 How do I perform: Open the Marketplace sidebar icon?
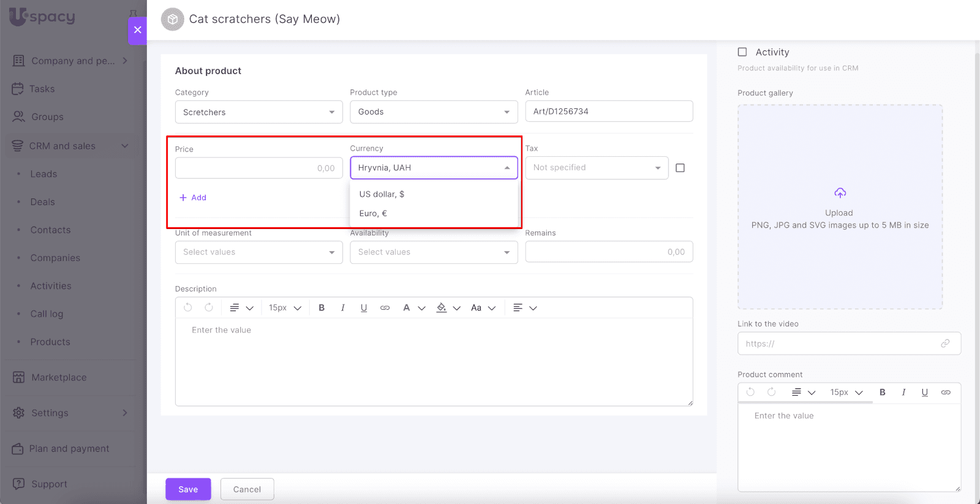pos(19,377)
